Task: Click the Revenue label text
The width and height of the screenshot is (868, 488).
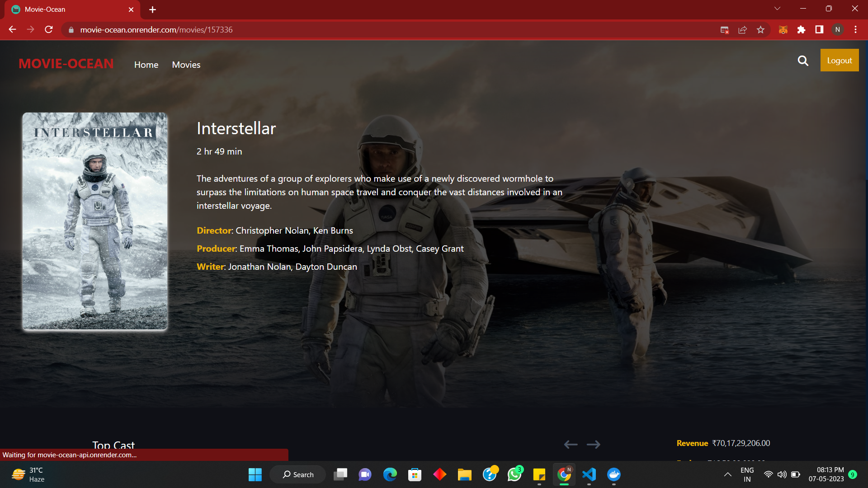Action: point(692,443)
